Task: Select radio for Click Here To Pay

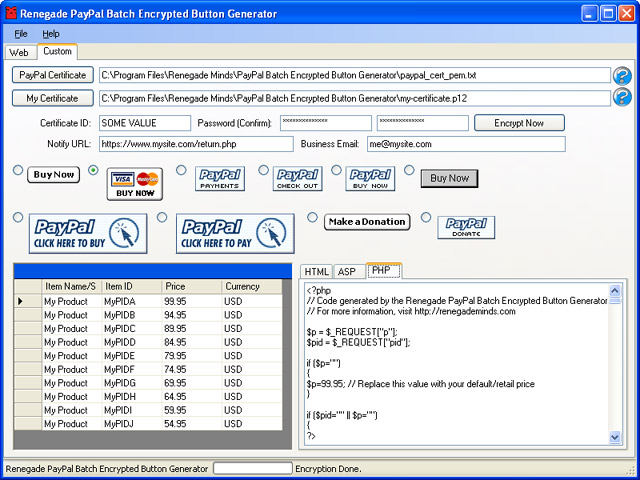Action: (162, 217)
